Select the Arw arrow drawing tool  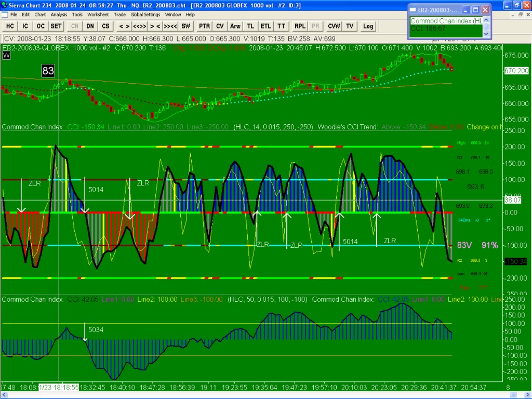tap(235, 26)
